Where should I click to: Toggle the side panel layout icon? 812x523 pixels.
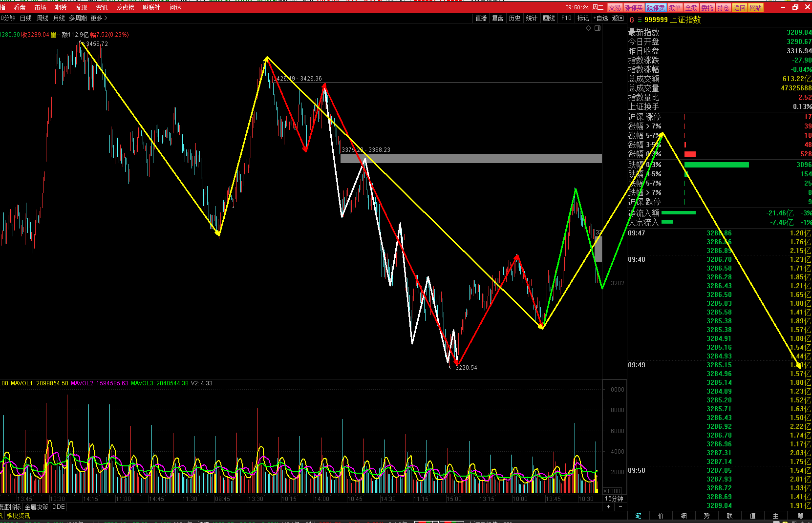click(598, 28)
